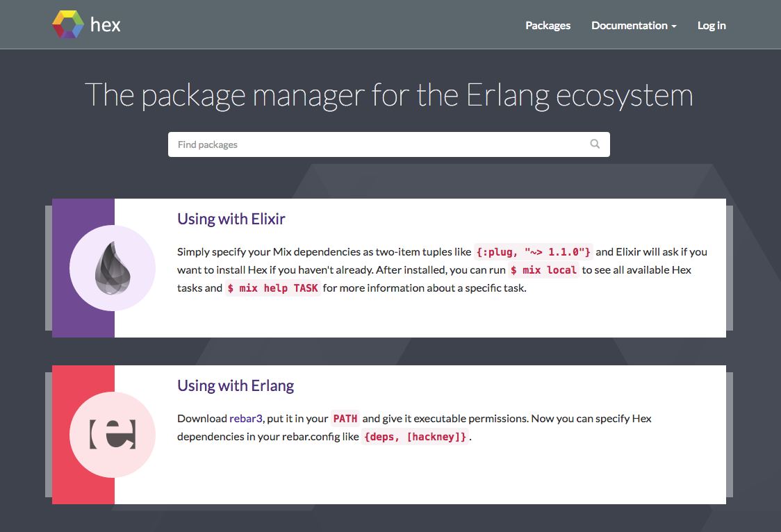Click the 'Using with Erlang' heading
This screenshot has width=781, height=532.
click(x=236, y=385)
